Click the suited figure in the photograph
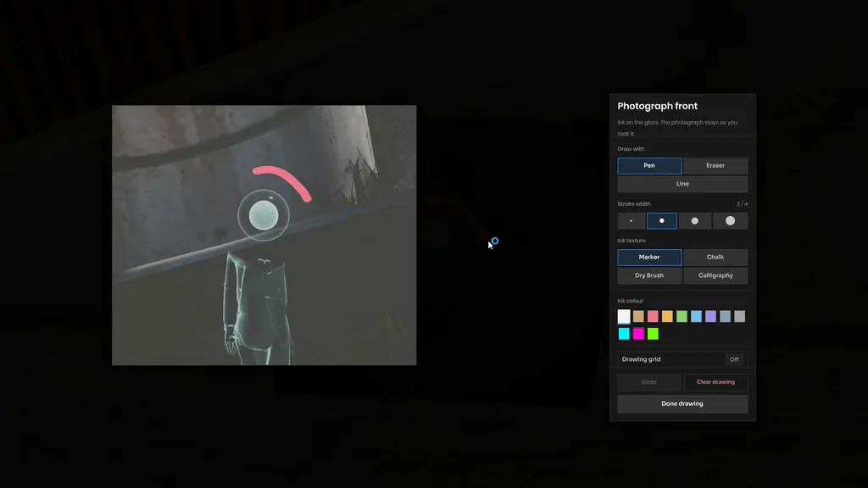Viewport: 868px width, 488px height. pyautogui.click(x=258, y=307)
